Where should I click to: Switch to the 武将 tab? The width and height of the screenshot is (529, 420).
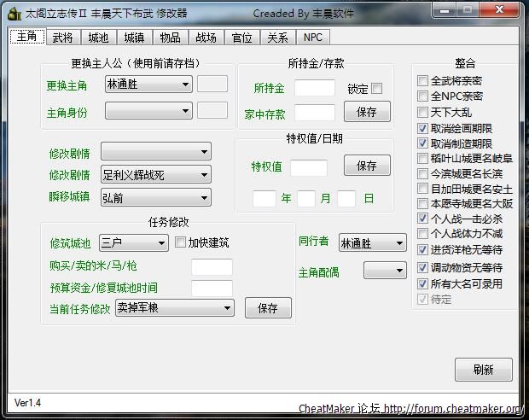62,38
